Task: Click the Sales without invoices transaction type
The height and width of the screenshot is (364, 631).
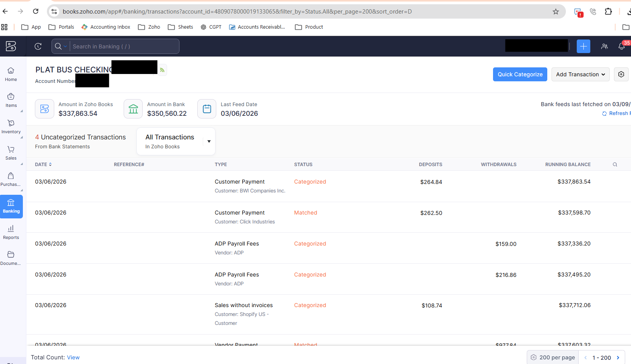Action: pyautogui.click(x=244, y=305)
